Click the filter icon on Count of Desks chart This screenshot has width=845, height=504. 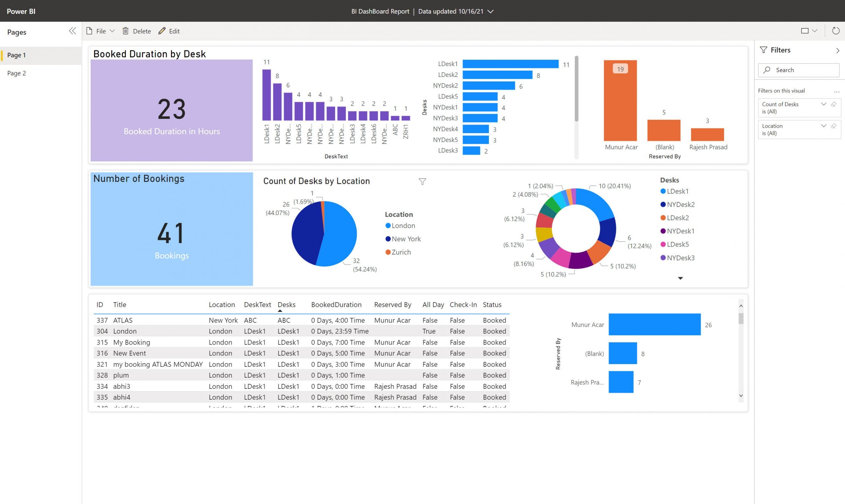click(423, 181)
